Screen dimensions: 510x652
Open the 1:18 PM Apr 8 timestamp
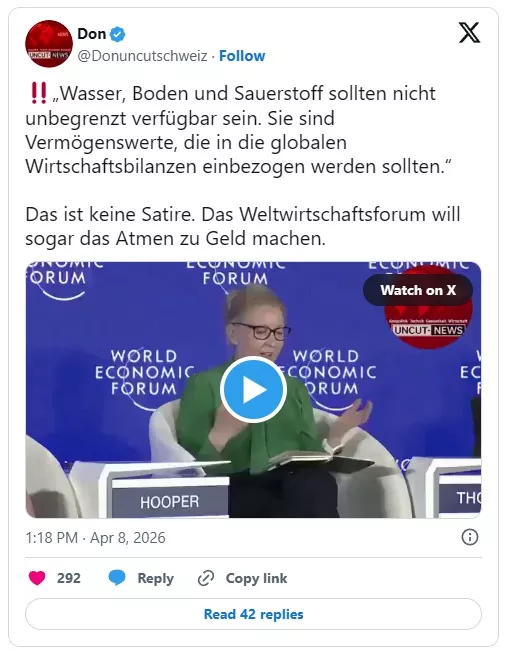pyautogui.click(x=95, y=538)
